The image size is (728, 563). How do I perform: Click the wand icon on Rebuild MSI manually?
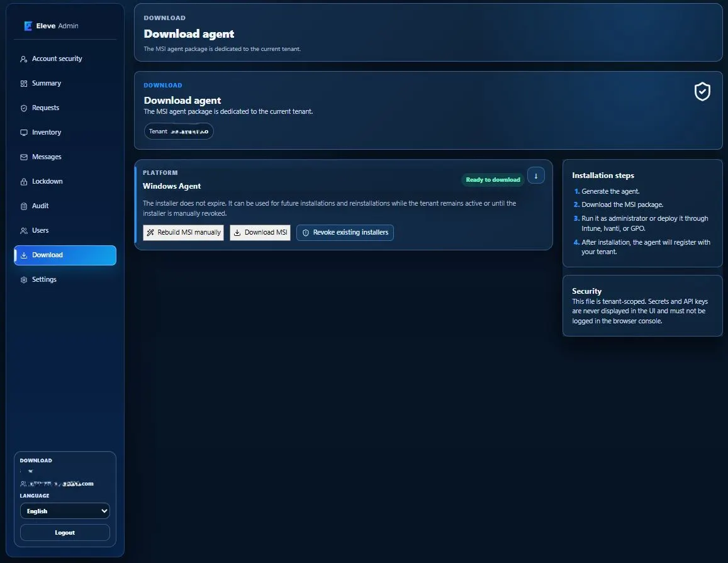[x=150, y=233]
